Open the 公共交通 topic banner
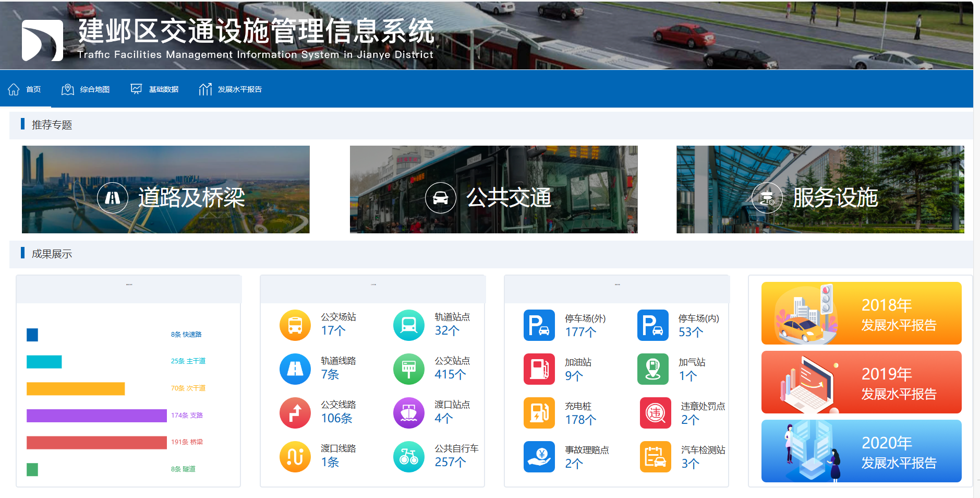This screenshot has height=498, width=980. coord(493,189)
